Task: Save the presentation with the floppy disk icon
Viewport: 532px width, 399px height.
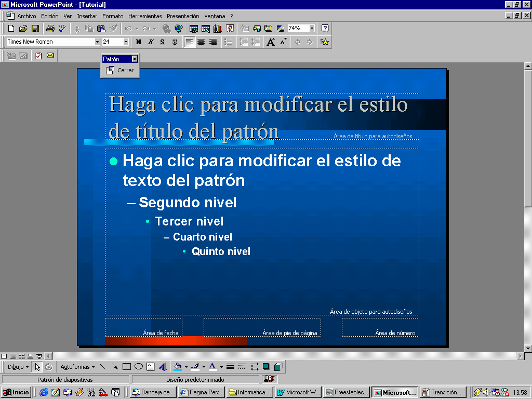Action: tap(35, 29)
